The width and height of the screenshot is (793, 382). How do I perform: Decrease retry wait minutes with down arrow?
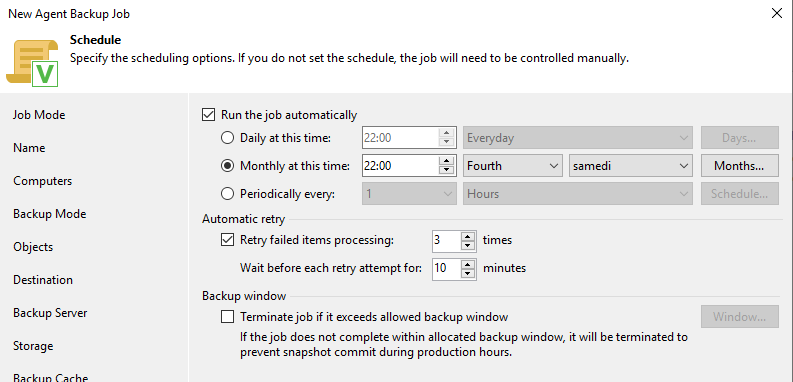click(468, 274)
